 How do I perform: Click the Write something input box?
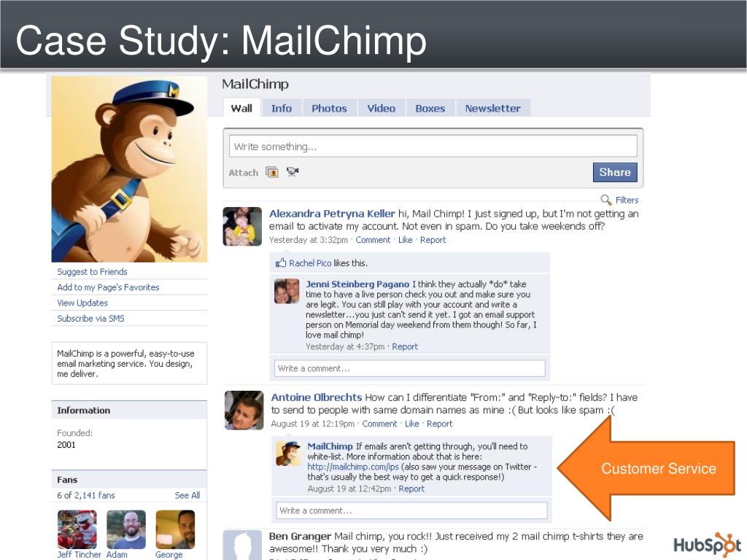tap(433, 146)
